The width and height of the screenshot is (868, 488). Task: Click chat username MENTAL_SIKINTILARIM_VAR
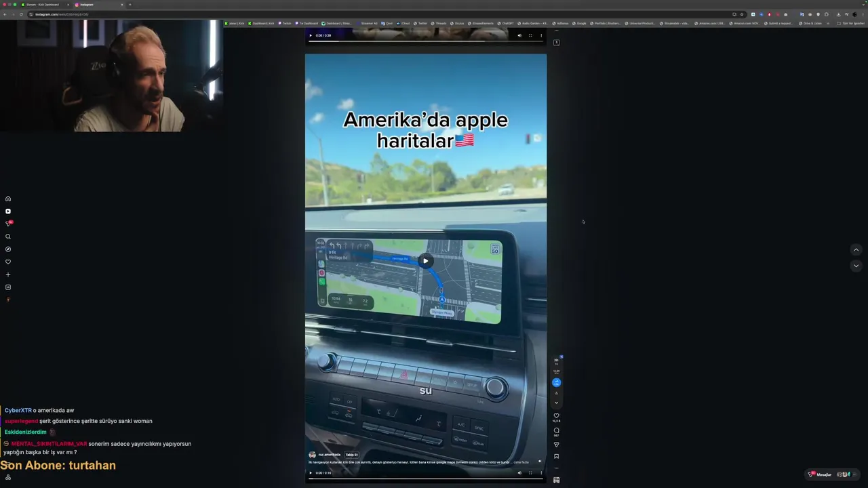tap(49, 444)
